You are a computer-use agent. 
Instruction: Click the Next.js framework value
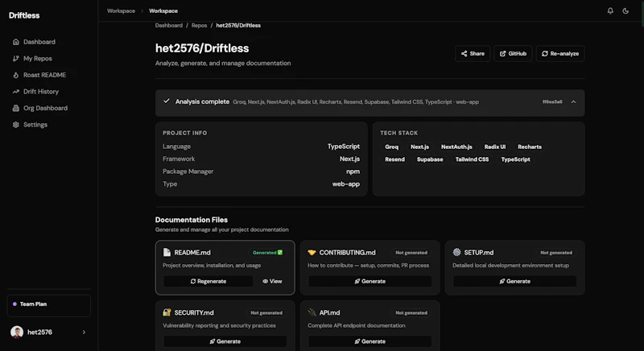349,159
